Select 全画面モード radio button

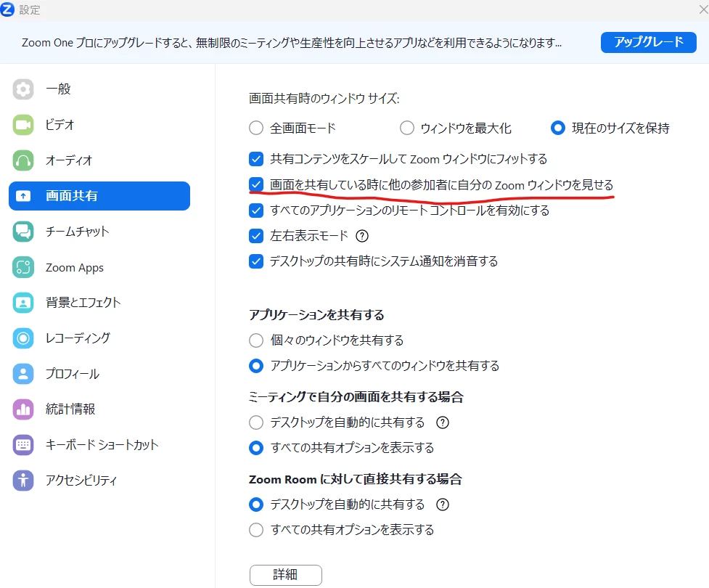(x=256, y=128)
